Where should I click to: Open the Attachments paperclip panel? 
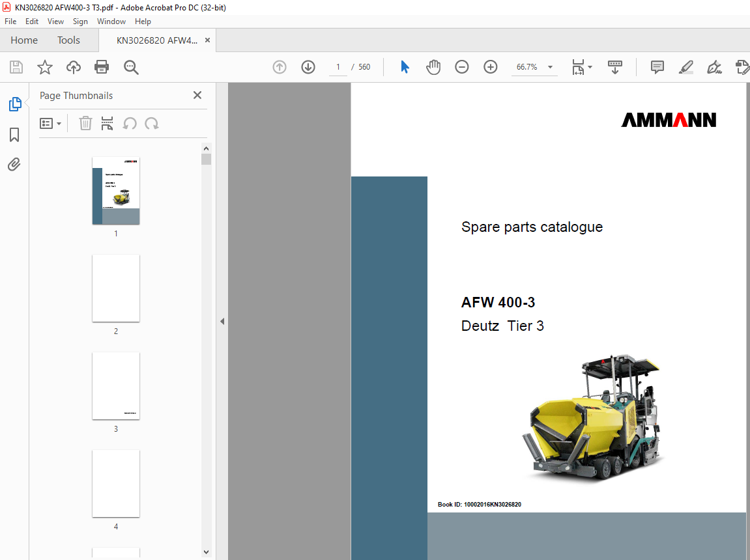click(14, 165)
